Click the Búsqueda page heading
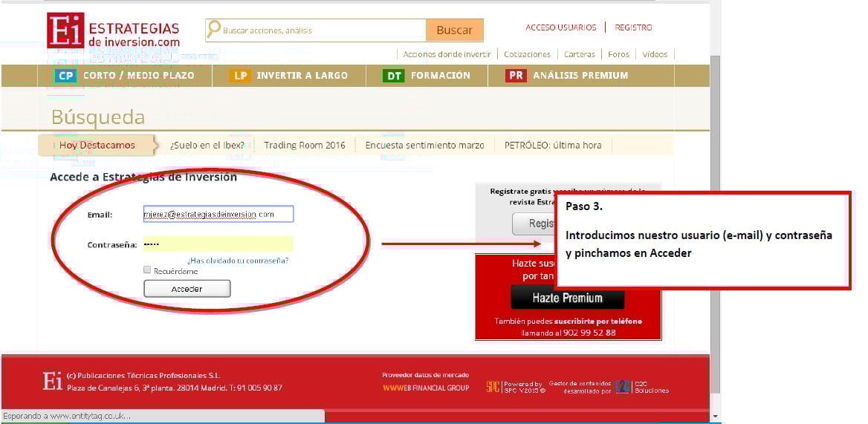This screenshot has height=424, width=868. [x=98, y=117]
